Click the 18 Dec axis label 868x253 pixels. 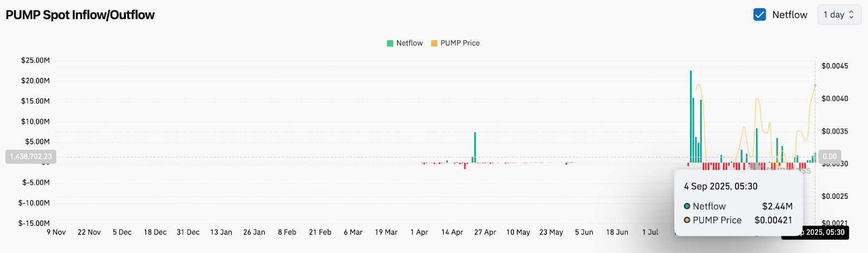[x=155, y=232]
